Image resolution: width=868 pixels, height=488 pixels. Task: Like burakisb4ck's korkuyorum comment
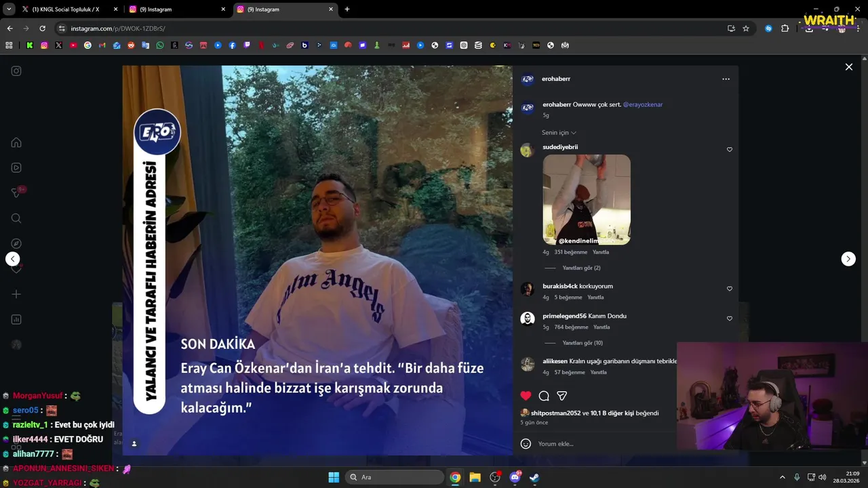[x=730, y=289]
